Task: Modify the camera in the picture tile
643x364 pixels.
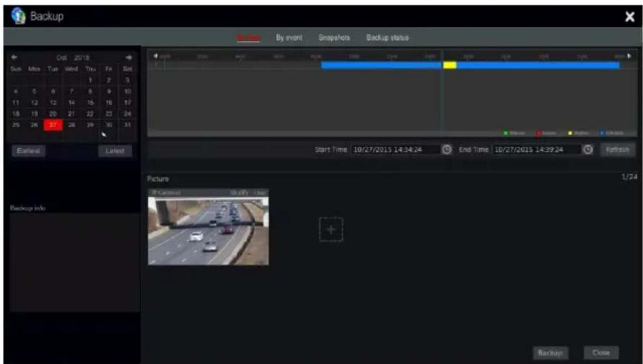Action: [239, 192]
